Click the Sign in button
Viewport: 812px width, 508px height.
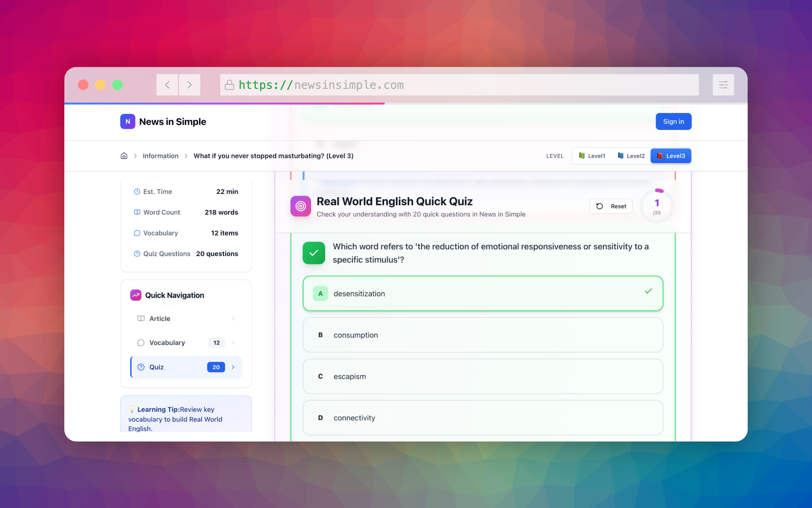coord(673,121)
